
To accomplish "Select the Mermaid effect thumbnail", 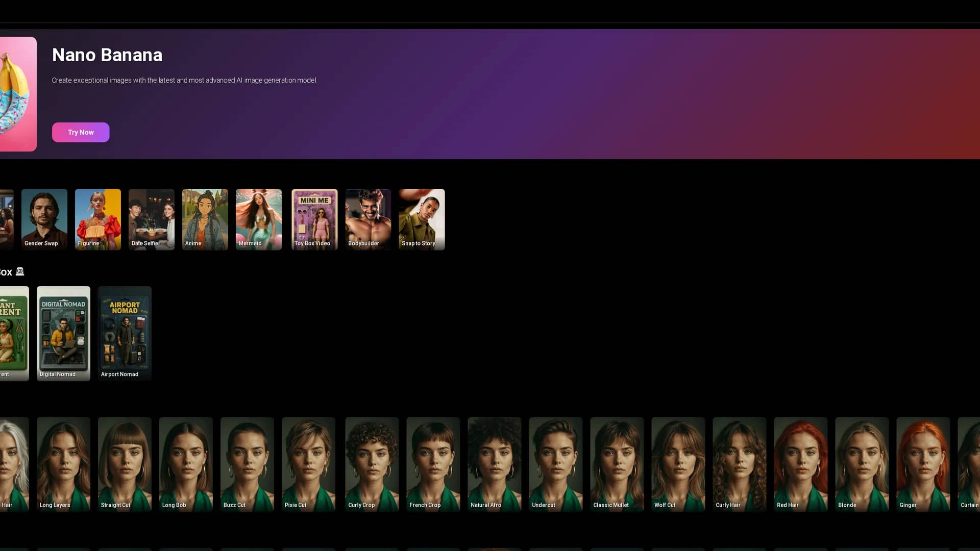I will click(259, 219).
